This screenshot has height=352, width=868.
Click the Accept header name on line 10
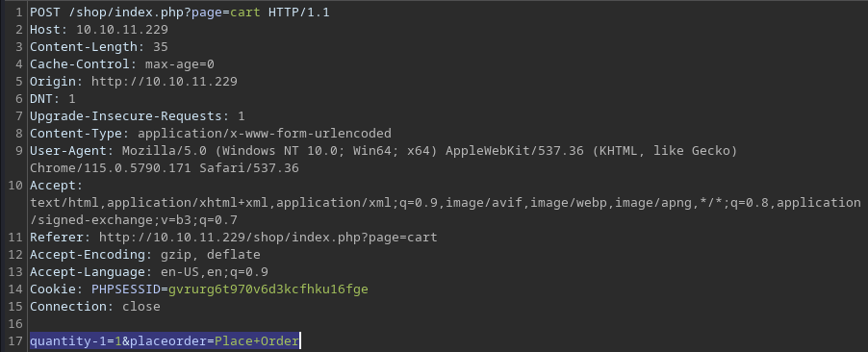point(54,185)
